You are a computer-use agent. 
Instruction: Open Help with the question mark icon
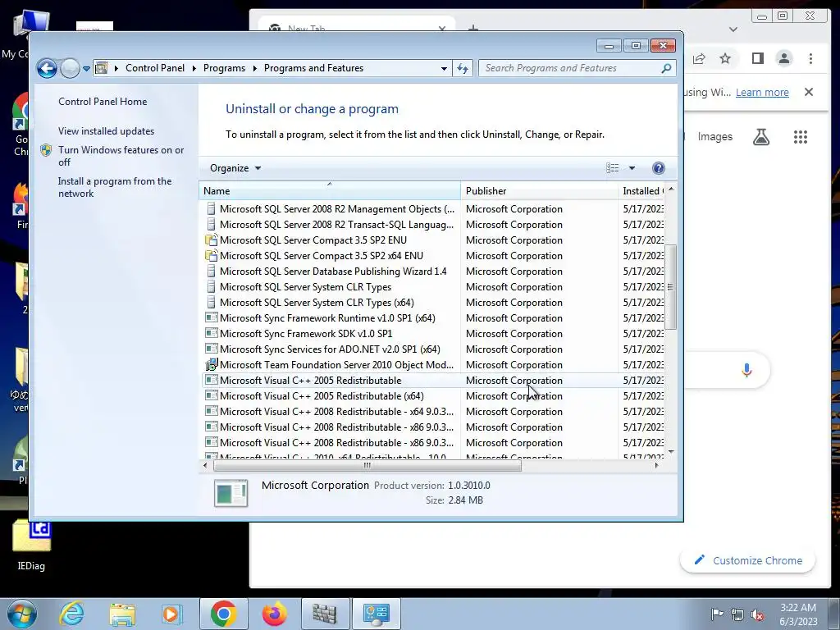tap(659, 168)
